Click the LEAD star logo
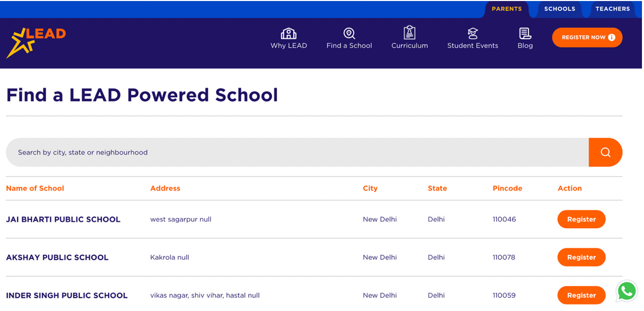644x311 pixels. [36, 42]
